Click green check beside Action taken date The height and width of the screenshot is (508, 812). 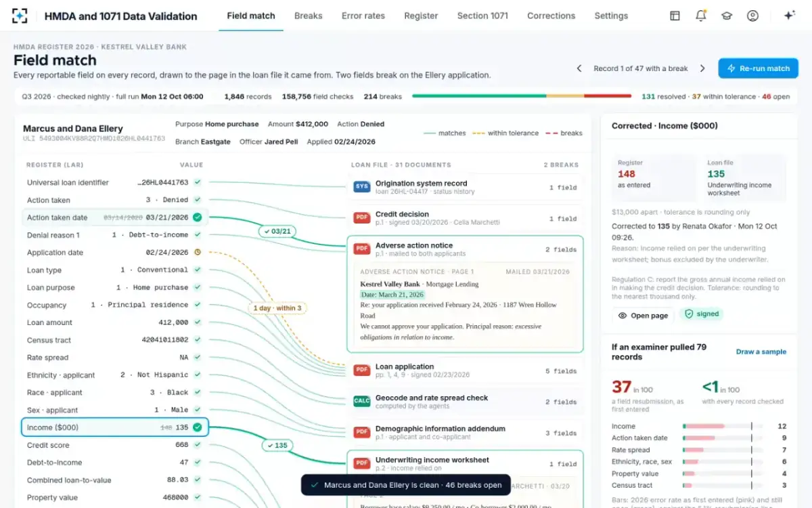coord(198,217)
